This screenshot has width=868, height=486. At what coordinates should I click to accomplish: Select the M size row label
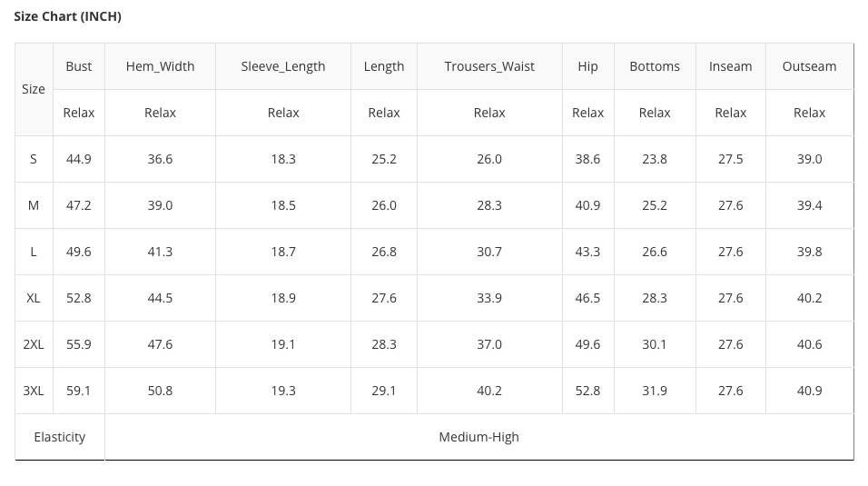tap(34, 205)
